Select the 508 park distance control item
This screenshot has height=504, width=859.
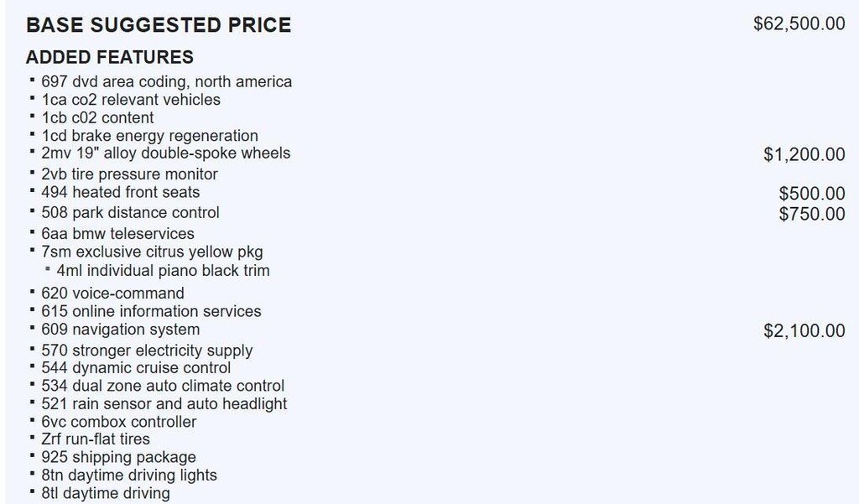click(130, 213)
